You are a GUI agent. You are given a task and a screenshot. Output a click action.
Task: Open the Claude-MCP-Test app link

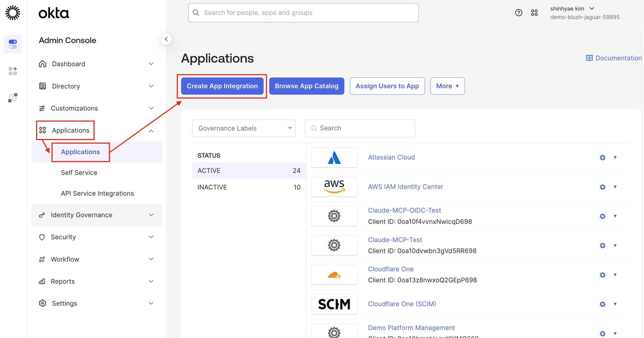395,240
